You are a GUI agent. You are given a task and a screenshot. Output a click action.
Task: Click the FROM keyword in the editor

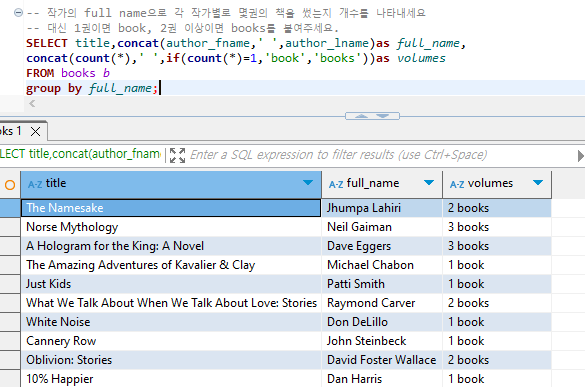(40, 73)
